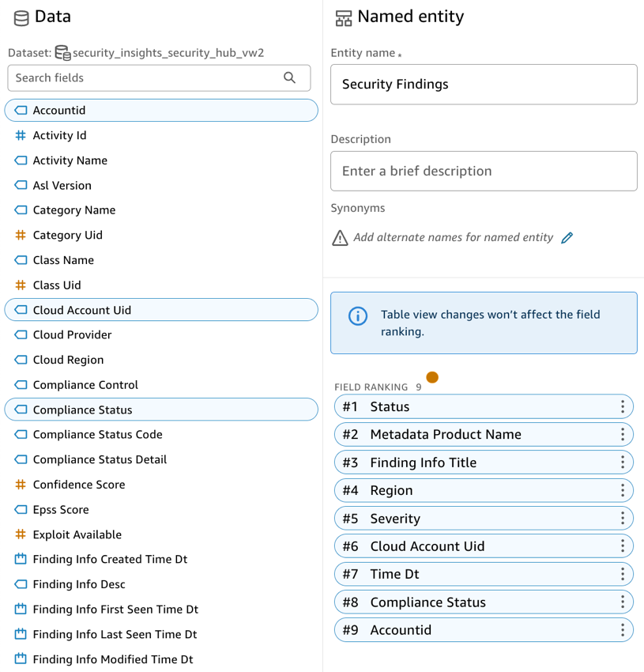
Task: Open the menu for #2 Metadata Product Name
Action: 623,434
